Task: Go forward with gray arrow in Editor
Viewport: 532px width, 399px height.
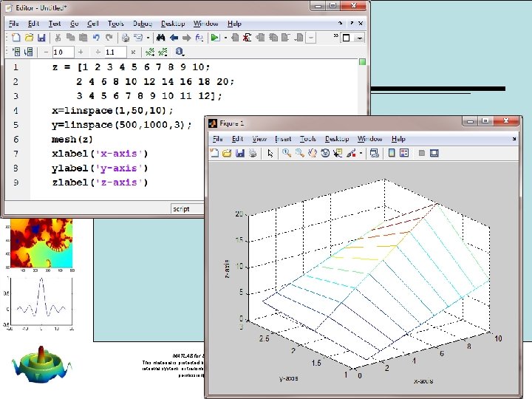Action: click(187, 38)
